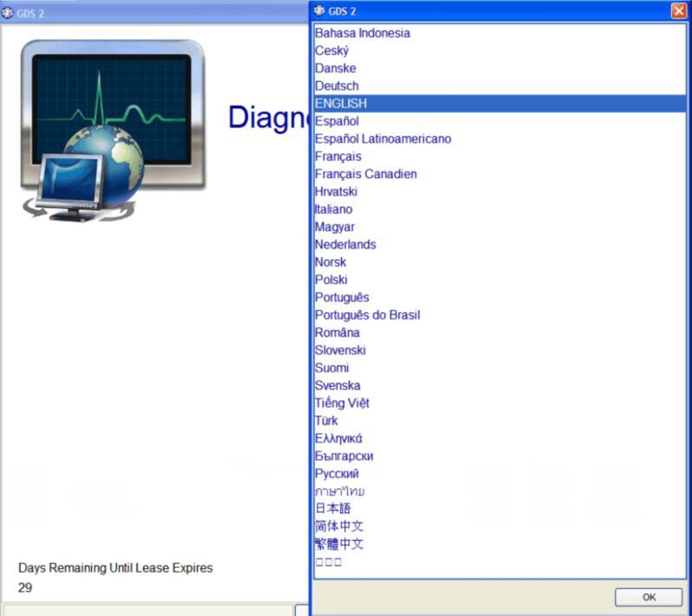
Task: Pick Japanese 日本語 entry
Action: 499,508
